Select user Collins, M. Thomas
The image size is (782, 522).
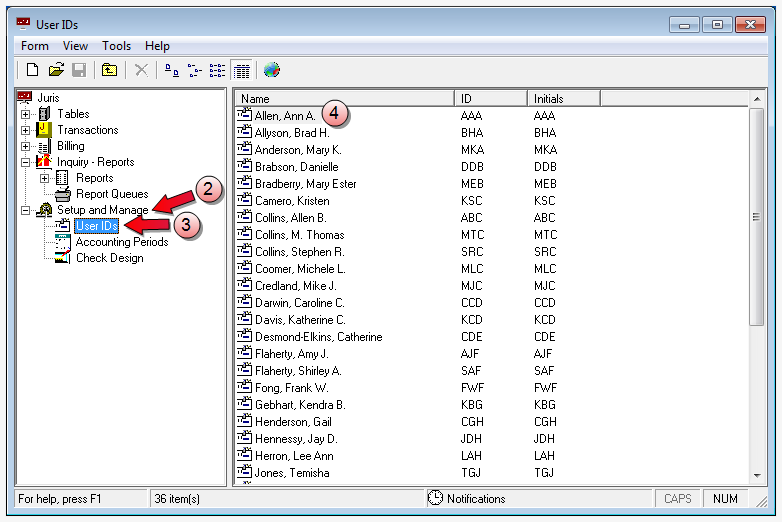[x=300, y=235]
